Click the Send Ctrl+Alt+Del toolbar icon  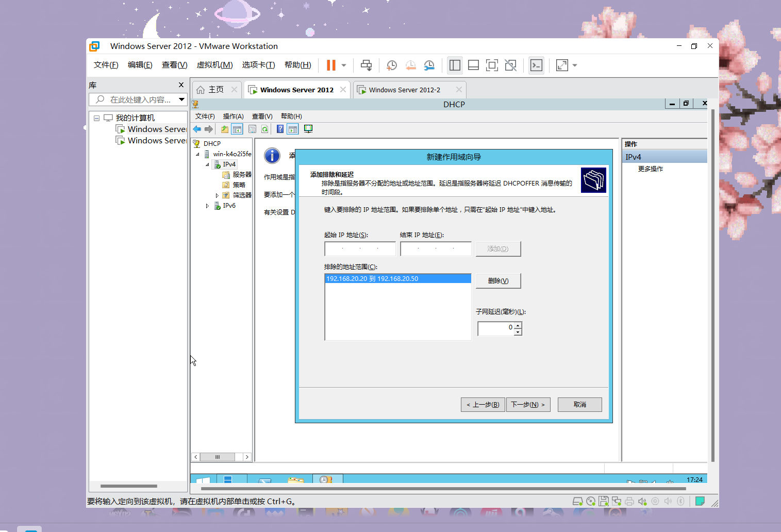(x=366, y=65)
